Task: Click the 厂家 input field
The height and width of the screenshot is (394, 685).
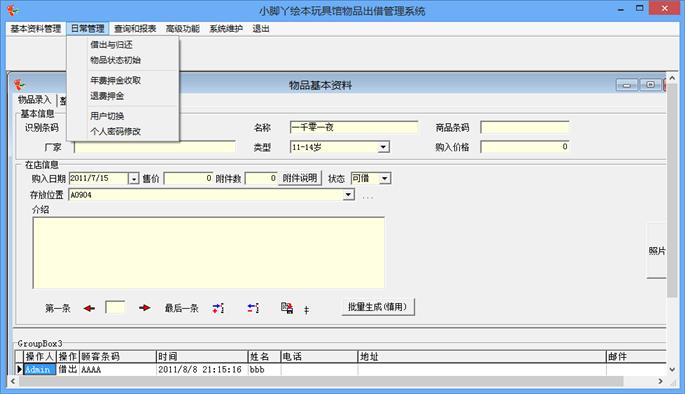Action: [x=155, y=147]
